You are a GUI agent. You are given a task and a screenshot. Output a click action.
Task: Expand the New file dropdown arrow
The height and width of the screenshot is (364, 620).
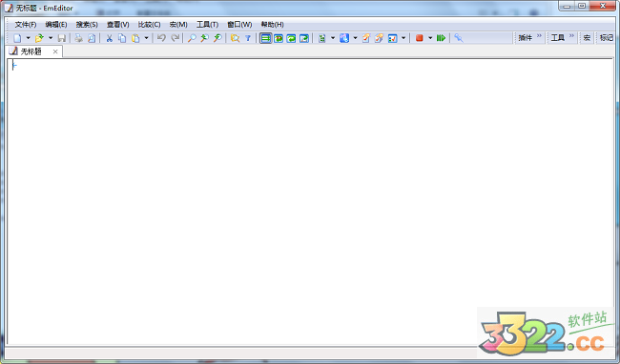click(28, 38)
